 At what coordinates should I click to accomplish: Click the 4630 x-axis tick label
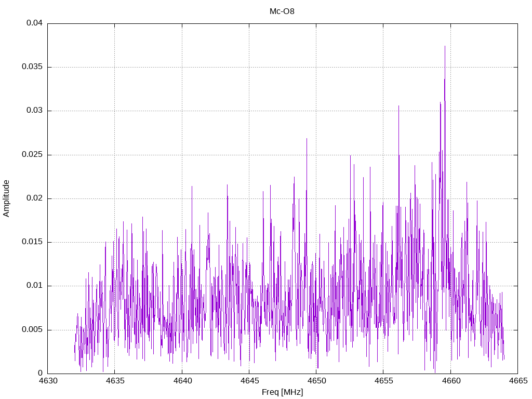[48, 381]
